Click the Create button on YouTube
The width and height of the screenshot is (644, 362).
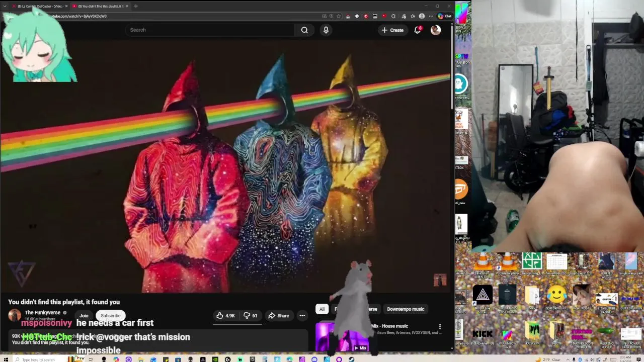point(392,30)
